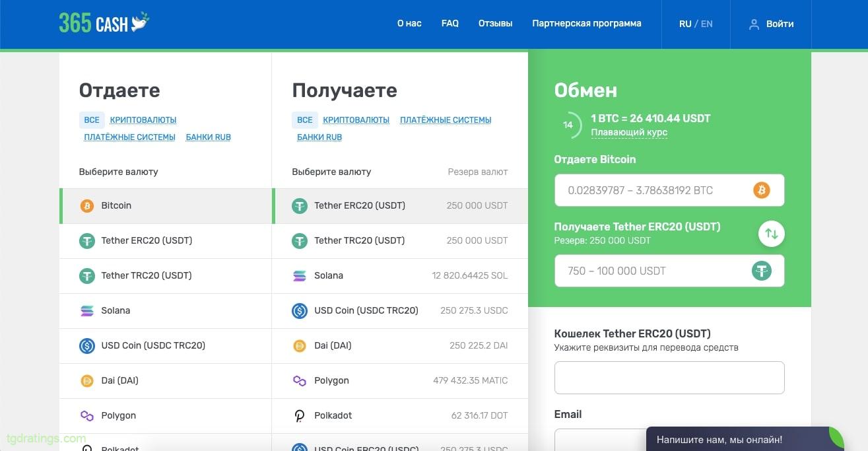Click the rate refresh countdown timer

[x=568, y=125]
